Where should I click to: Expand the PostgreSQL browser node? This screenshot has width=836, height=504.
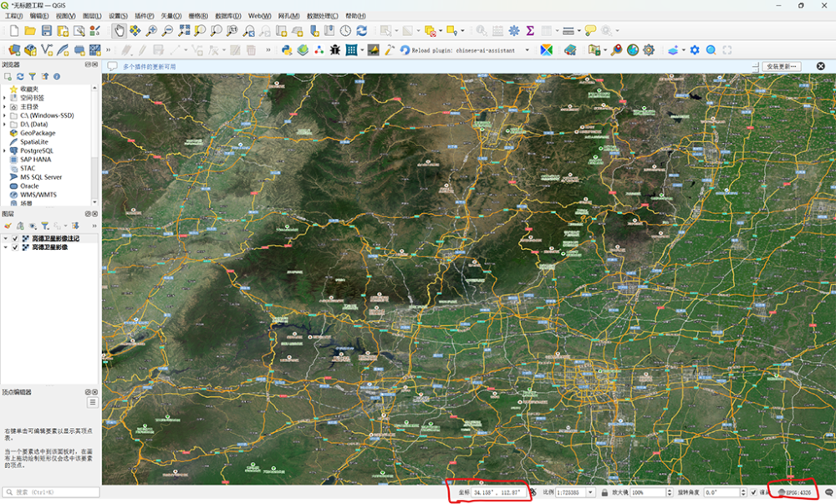click(4, 150)
